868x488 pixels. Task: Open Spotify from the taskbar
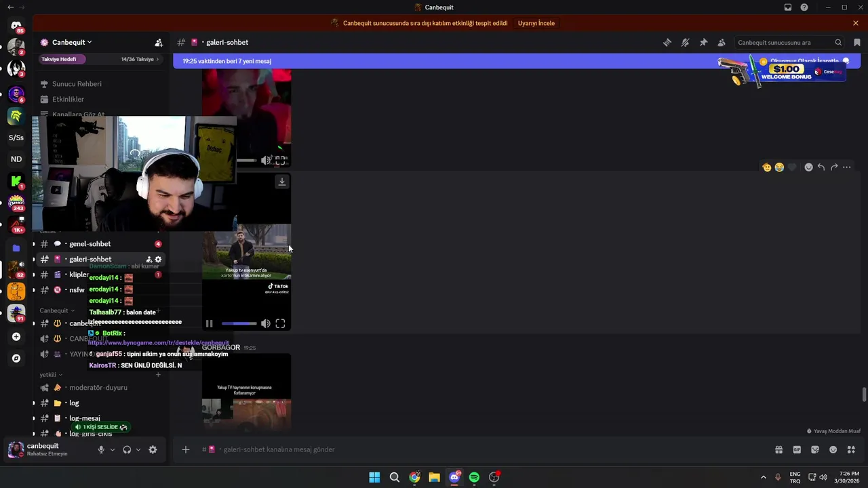point(474,477)
